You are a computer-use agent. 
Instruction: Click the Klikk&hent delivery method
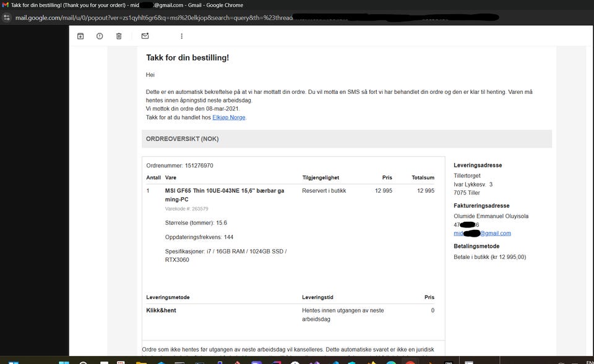tap(161, 310)
